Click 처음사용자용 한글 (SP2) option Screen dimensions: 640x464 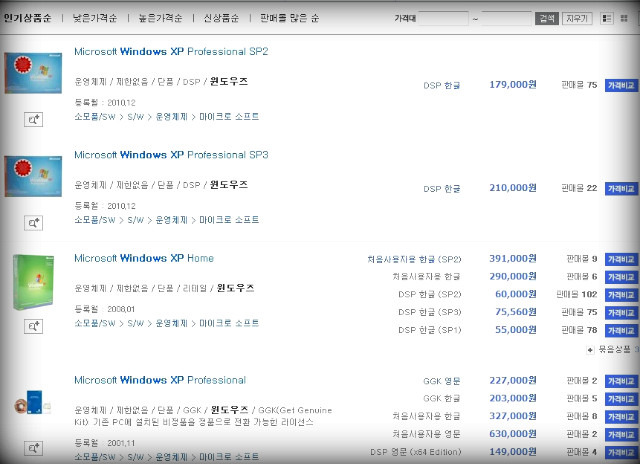(414, 259)
